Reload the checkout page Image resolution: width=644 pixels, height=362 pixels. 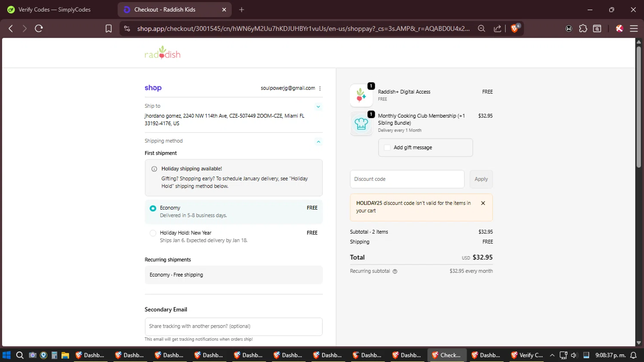[39, 28]
